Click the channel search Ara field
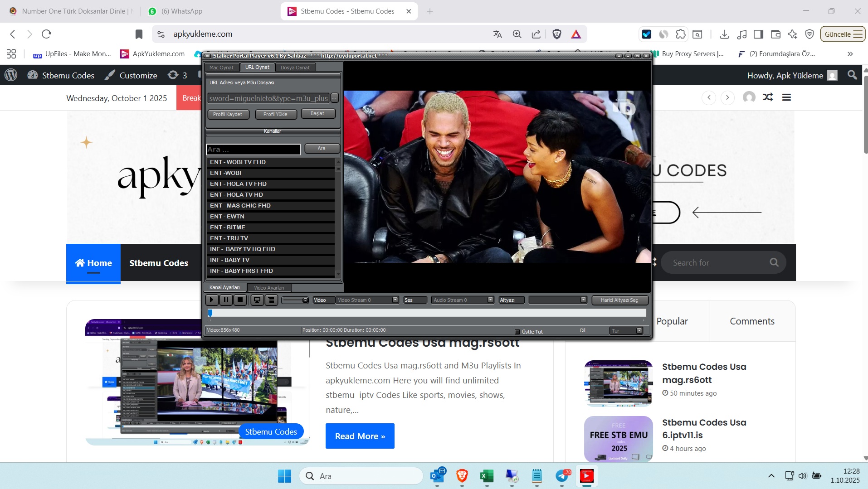This screenshot has height=489, width=868. [x=253, y=150]
